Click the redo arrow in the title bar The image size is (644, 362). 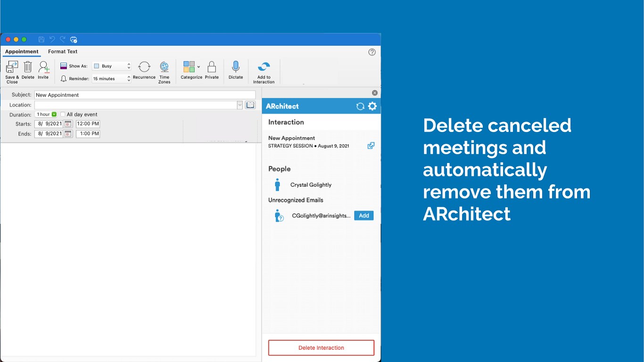(x=62, y=40)
